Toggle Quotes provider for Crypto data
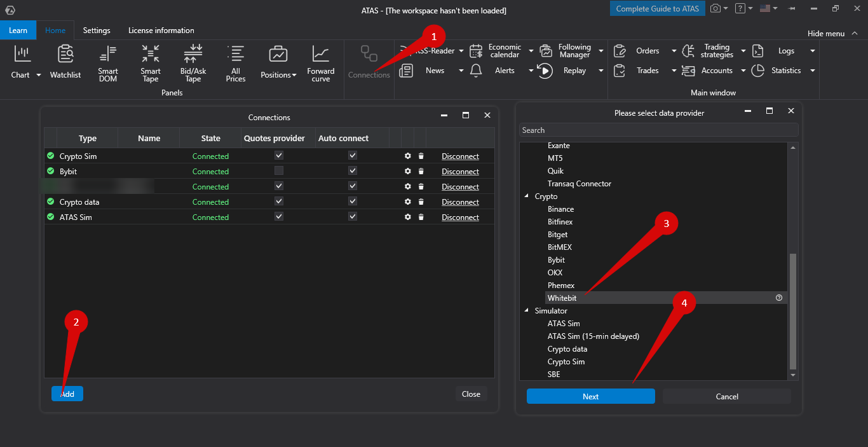Screen dimensions: 868x447 (x=279, y=201)
